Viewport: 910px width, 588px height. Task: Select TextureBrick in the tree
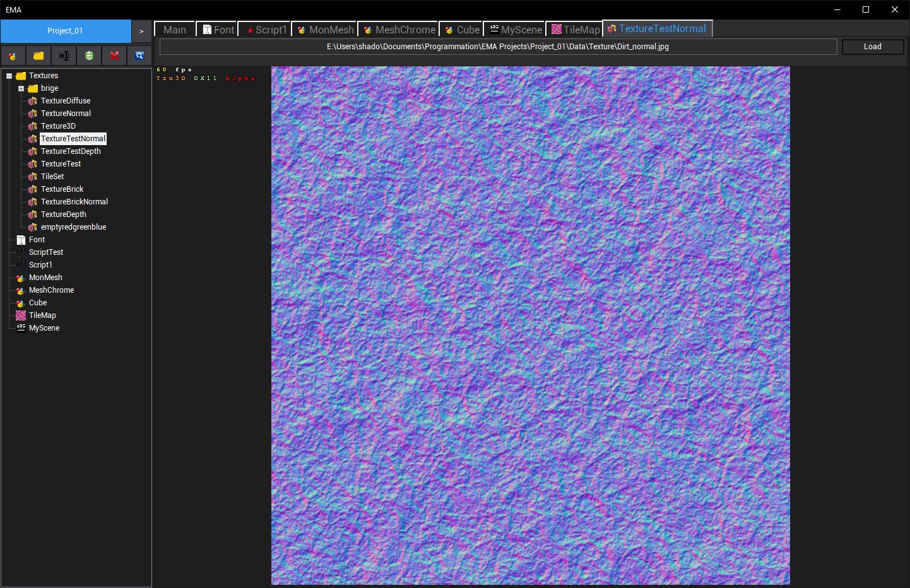pos(62,189)
